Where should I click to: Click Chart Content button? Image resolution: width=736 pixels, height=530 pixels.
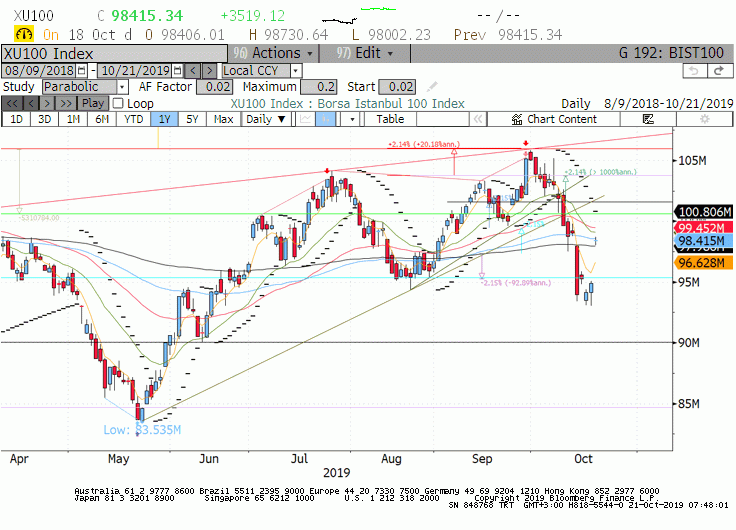(x=554, y=119)
